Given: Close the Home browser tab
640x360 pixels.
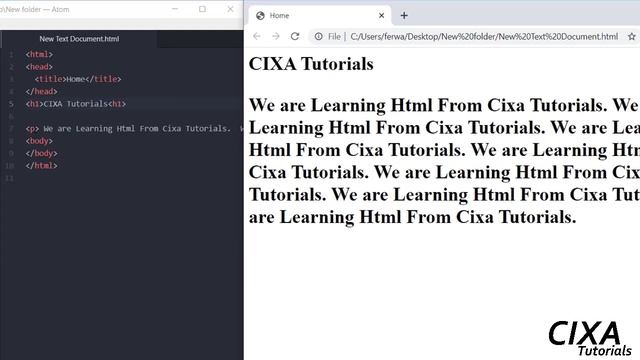Looking at the screenshot, I should (x=381, y=16).
